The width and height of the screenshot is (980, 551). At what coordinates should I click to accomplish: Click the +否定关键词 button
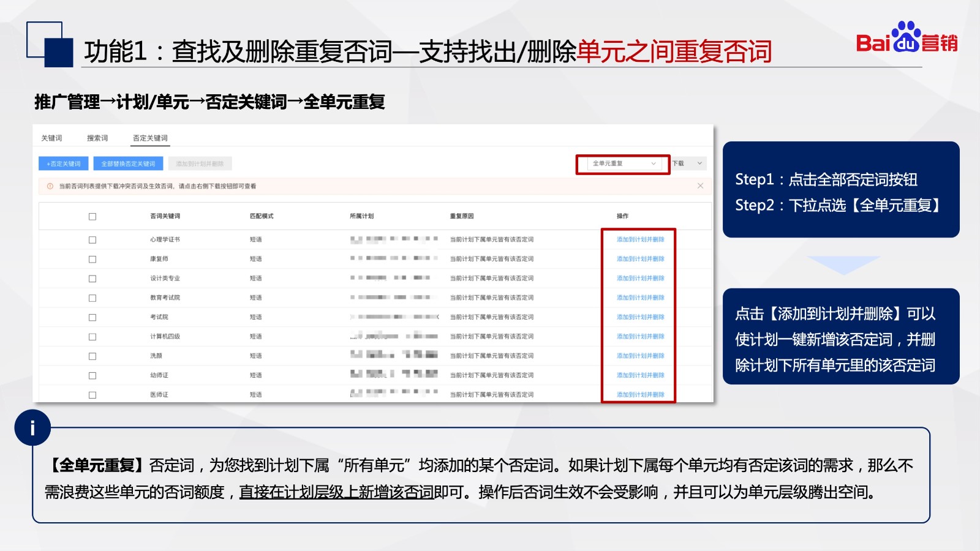(64, 164)
